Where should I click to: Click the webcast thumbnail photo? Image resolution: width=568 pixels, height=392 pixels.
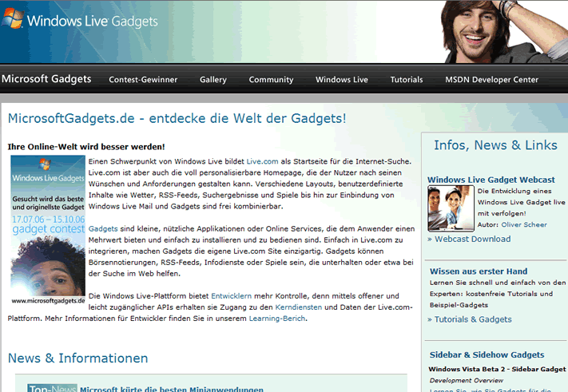tap(451, 208)
